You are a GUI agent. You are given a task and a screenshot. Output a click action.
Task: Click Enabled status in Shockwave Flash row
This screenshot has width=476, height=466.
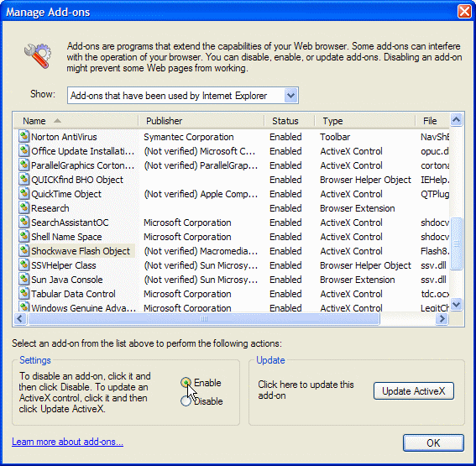point(285,251)
